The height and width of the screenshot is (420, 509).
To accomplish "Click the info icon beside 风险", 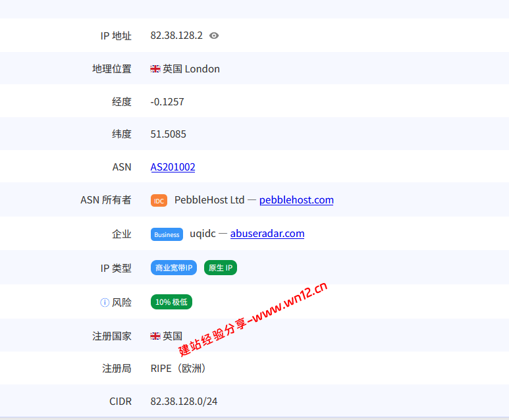I will click(105, 303).
